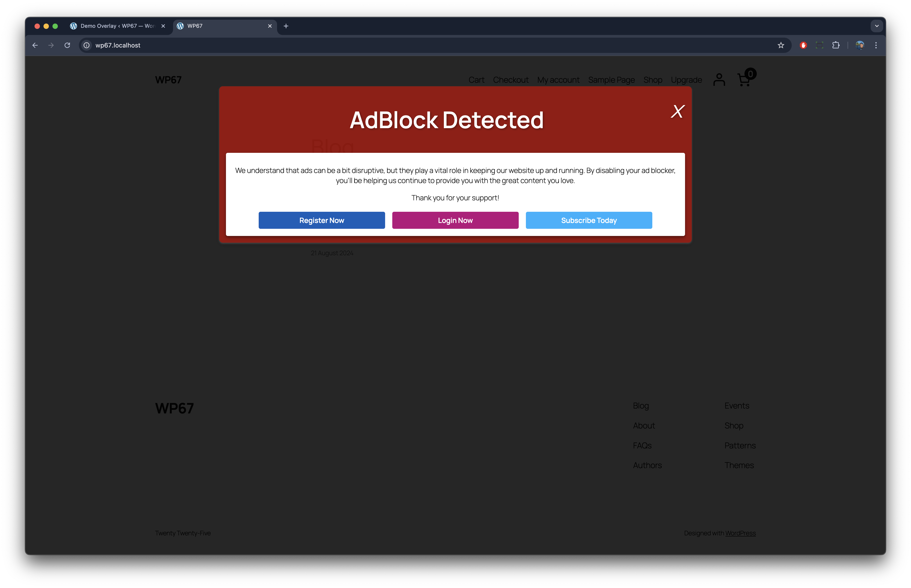
Task: Open the Shop header menu link
Action: click(653, 80)
